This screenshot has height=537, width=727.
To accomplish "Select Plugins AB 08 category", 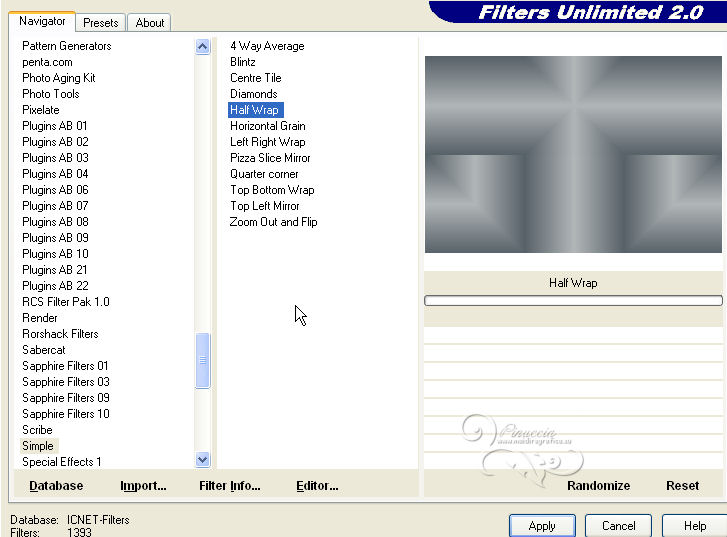I will tap(55, 222).
